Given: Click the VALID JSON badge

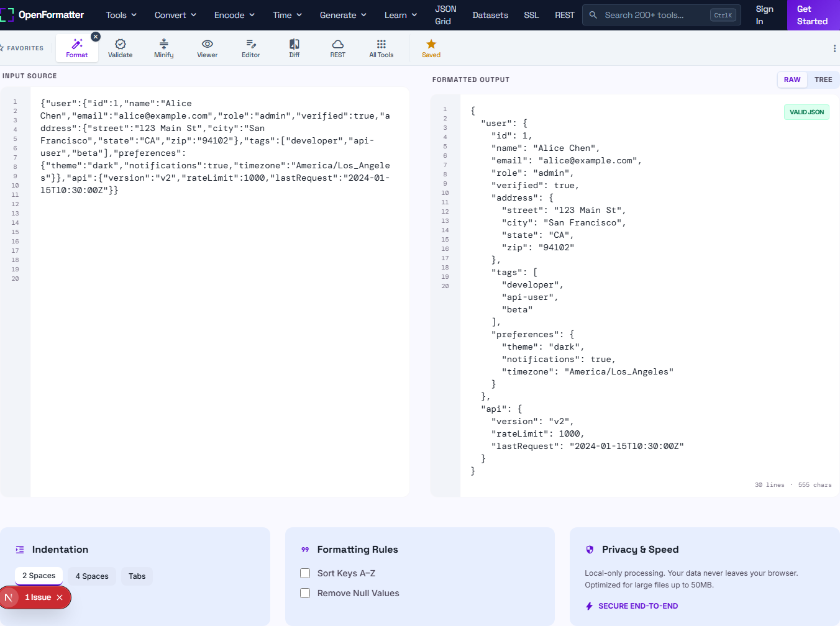Looking at the screenshot, I should (x=806, y=112).
